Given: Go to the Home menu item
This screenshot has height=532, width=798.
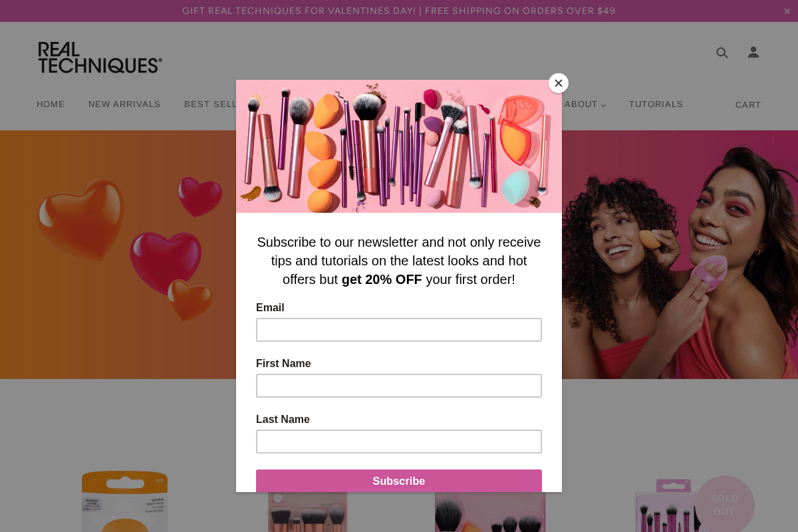Looking at the screenshot, I should 51,104.
